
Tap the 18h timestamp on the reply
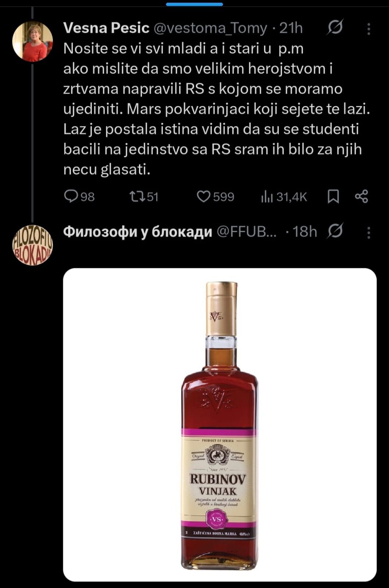click(x=305, y=232)
